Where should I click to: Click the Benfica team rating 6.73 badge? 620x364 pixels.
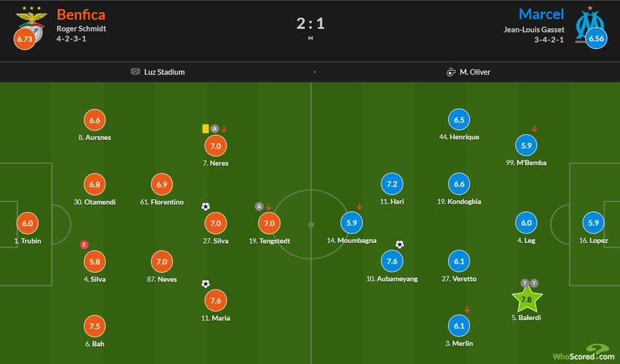[x=25, y=39]
